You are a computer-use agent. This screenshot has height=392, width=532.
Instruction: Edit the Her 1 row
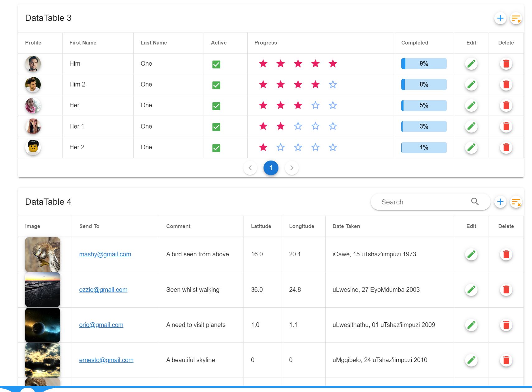(x=471, y=126)
